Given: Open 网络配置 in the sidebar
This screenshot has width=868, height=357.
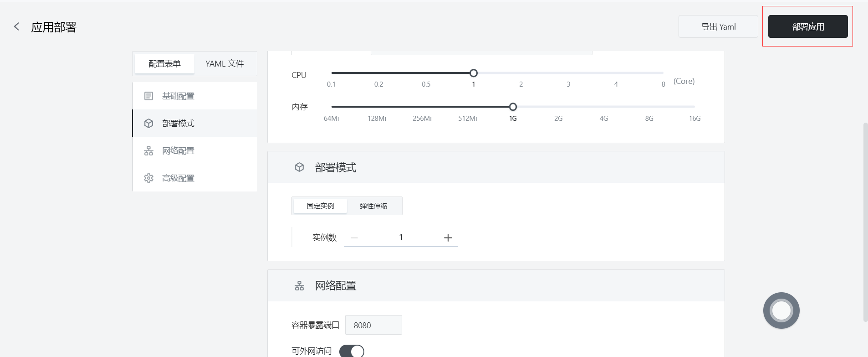Looking at the screenshot, I should (195, 150).
